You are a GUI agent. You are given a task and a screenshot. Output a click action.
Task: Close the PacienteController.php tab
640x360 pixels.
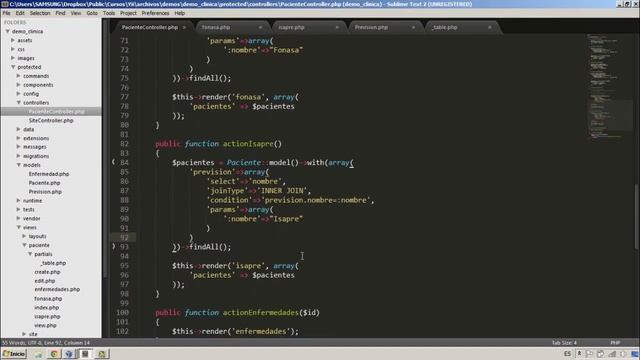tap(184, 27)
